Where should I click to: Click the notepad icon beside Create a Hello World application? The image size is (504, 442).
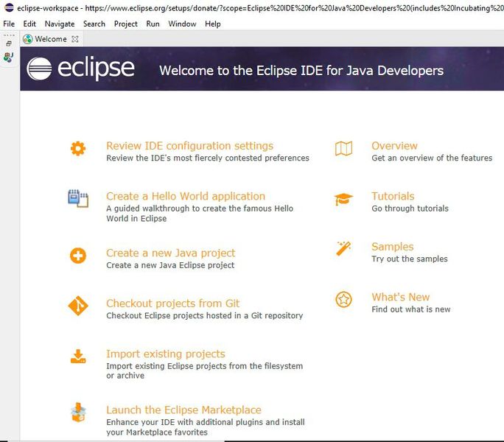(78, 198)
